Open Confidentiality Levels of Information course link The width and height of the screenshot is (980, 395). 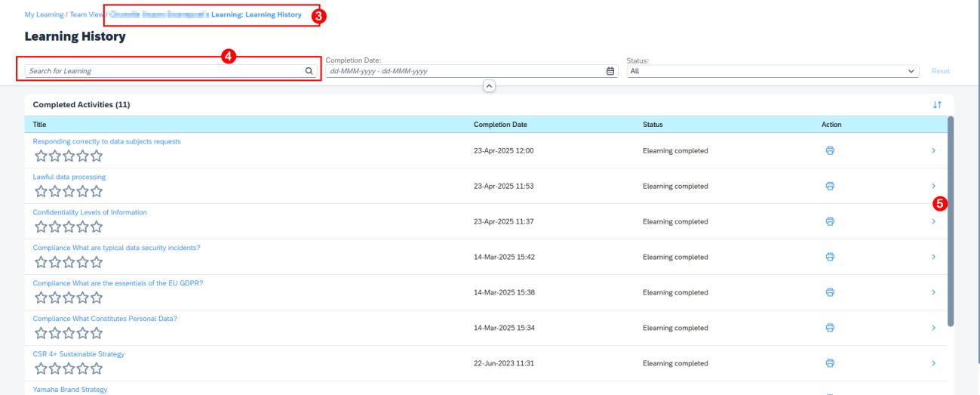[90, 212]
